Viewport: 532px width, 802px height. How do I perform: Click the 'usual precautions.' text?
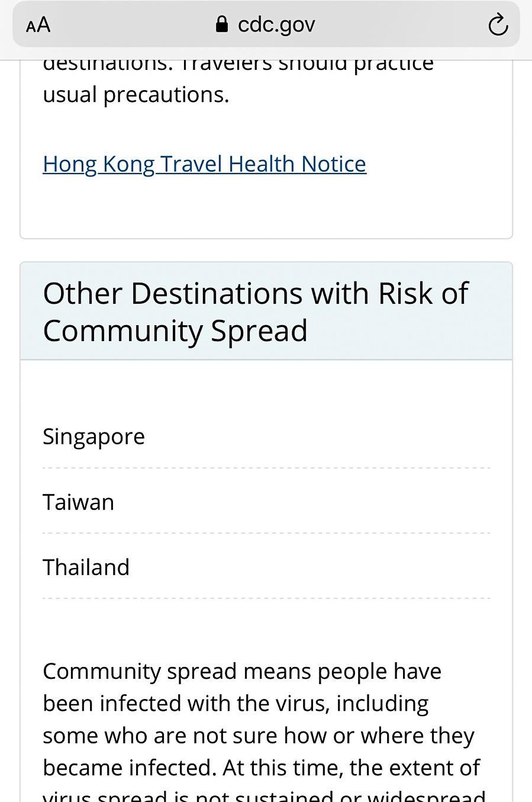pyautogui.click(x=136, y=95)
